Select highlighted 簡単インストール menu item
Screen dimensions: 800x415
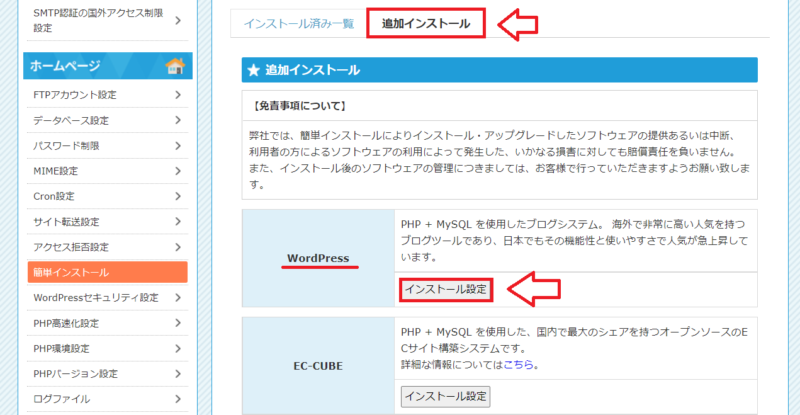108,272
